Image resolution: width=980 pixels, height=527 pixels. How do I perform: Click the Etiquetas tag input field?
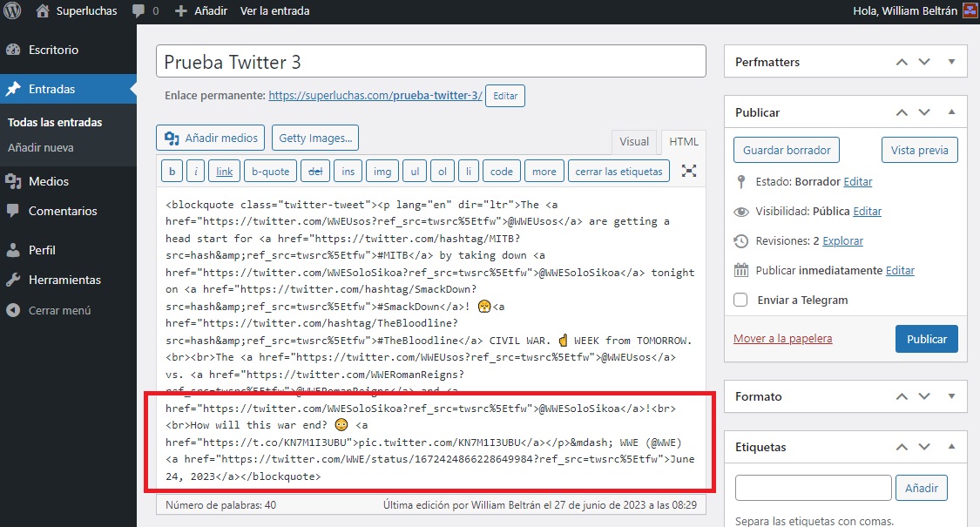(x=813, y=489)
